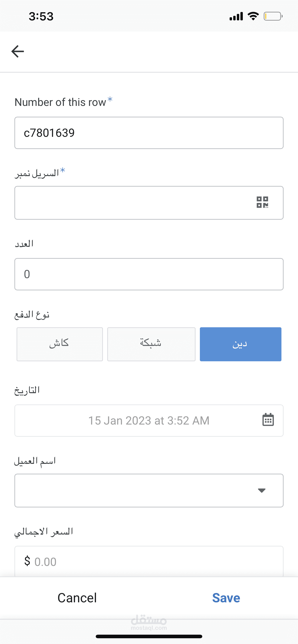The image size is (298, 644).
Task: Tap the battery status icon
Action: click(x=273, y=16)
